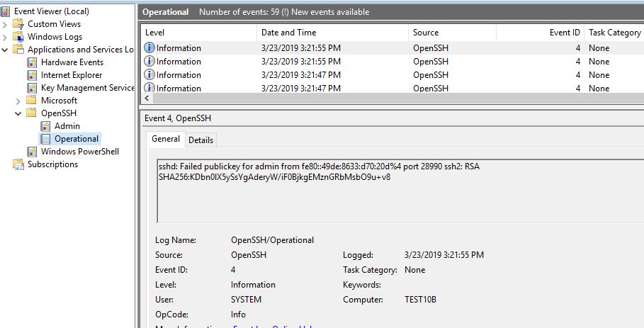Click the Operational log icon under OpenSSH

45,139
